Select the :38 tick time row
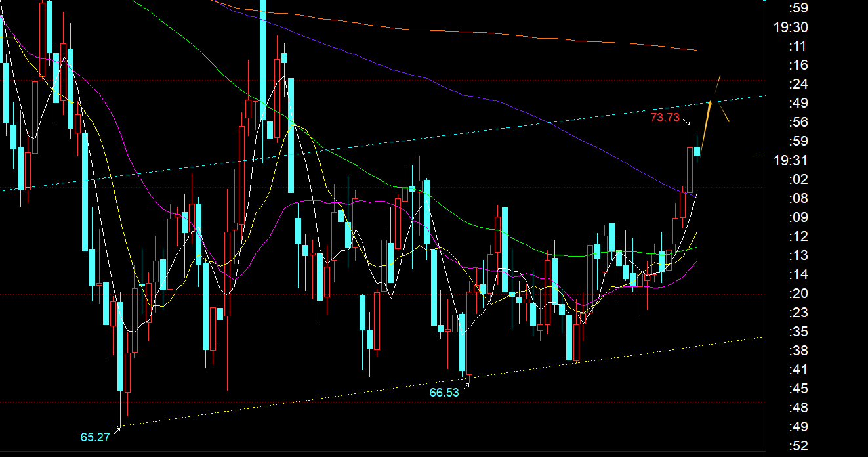868x457 pixels. click(x=798, y=351)
